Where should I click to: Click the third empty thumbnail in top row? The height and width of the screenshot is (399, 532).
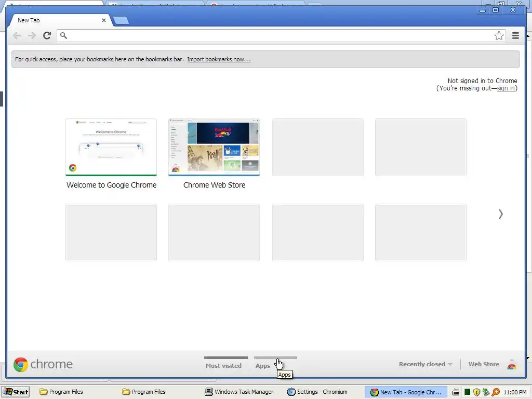pyautogui.click(x=318, y=147)
